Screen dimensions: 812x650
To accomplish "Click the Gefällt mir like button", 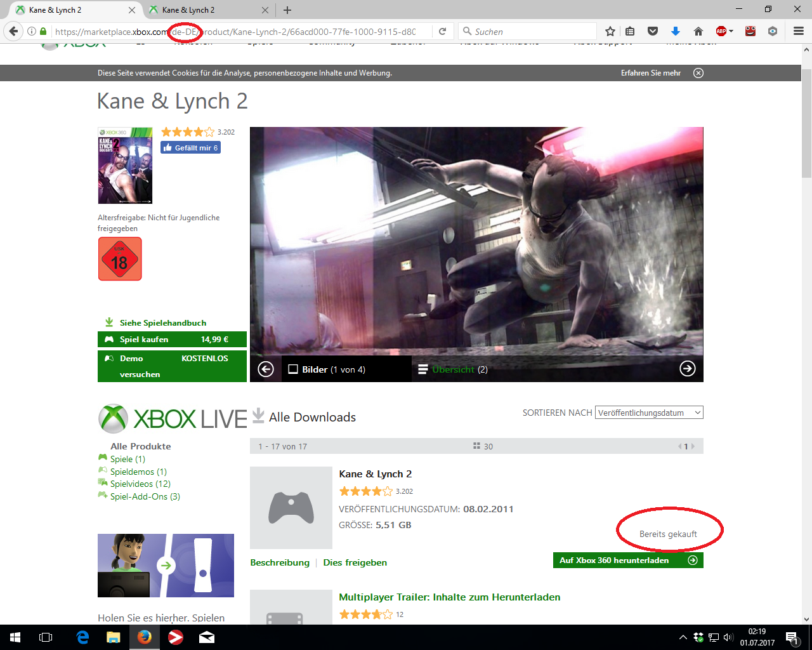I will [x=190, y=147].
